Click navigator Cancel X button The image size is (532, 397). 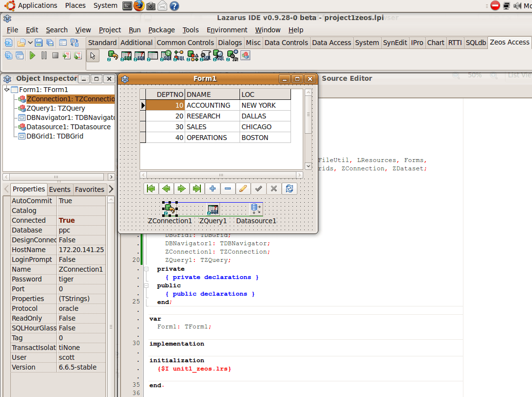coord(274,189)
